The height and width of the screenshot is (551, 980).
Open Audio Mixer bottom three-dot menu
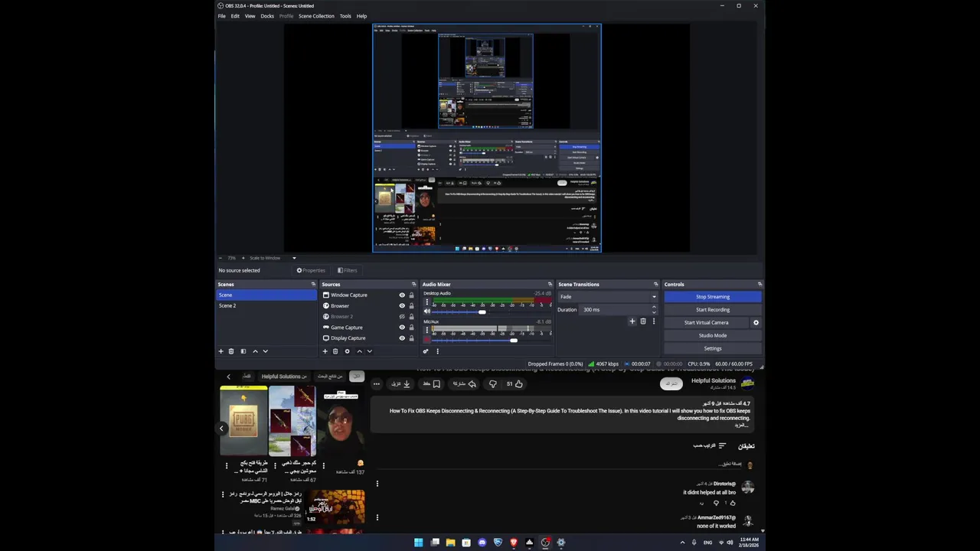[438, 351]
